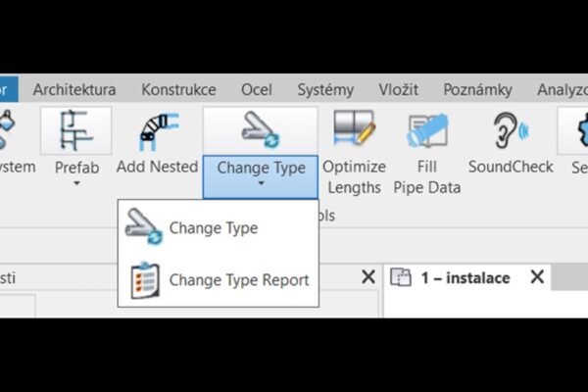
Task: Click the Change Type ribbon icon
Action: tap(261, 129)
